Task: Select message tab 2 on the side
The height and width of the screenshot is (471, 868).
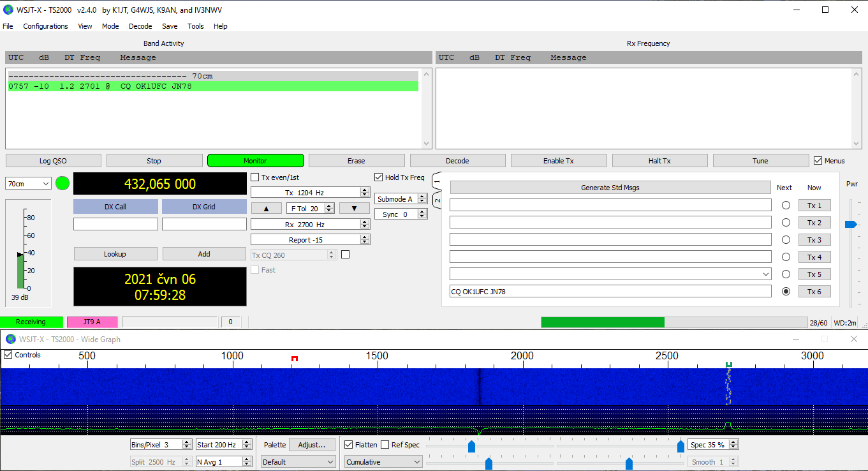Action: pyautogui.click(x=437, y=201)
